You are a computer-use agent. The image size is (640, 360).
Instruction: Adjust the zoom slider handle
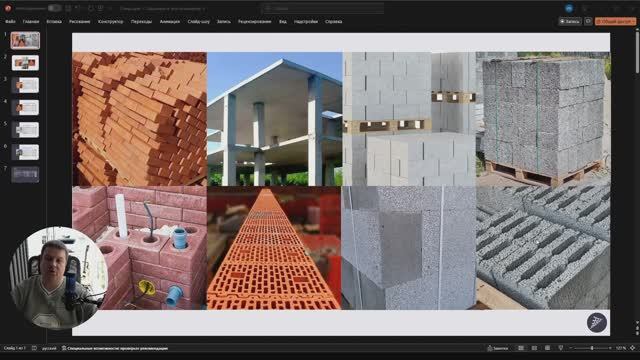(x=592, y=348)
